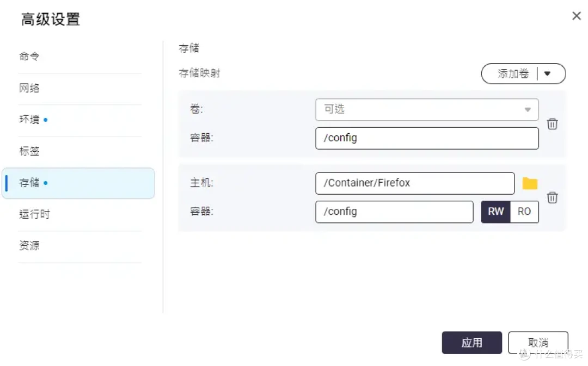The height and width of the screenshot is (366, 588).
Task: Click the 添加卷 button
Action: coord(513,73)
